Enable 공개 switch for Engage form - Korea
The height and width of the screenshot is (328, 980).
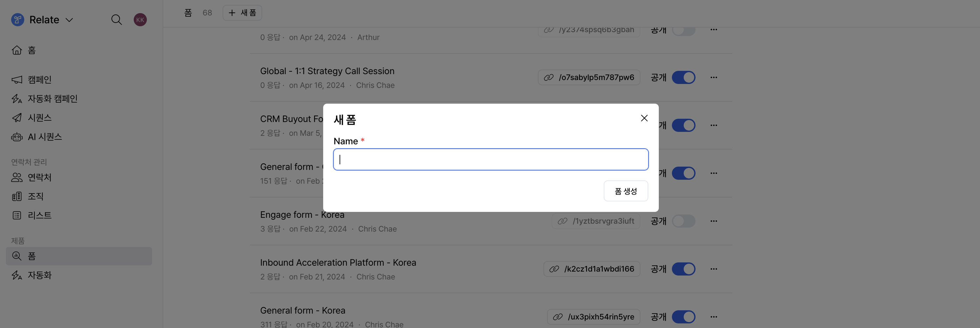tap(683, 221)
